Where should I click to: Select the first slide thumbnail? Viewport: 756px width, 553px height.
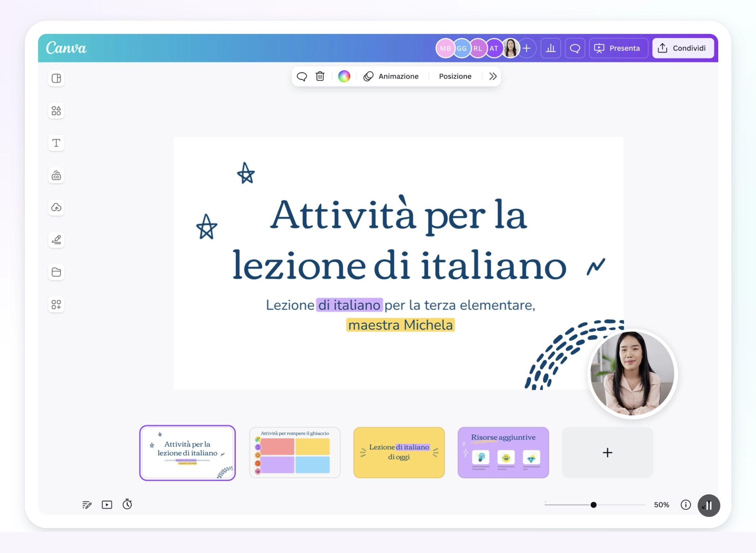[187, 453]
